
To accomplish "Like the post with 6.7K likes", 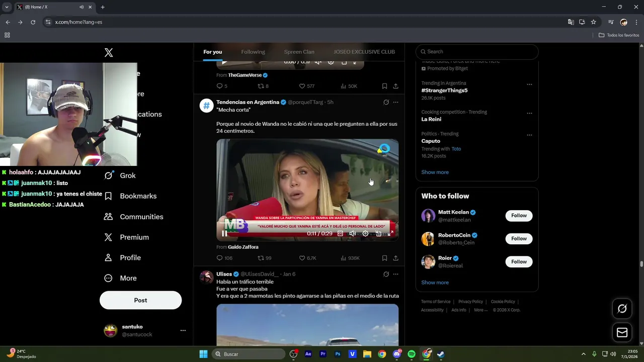I will click(x=307, y=258).
